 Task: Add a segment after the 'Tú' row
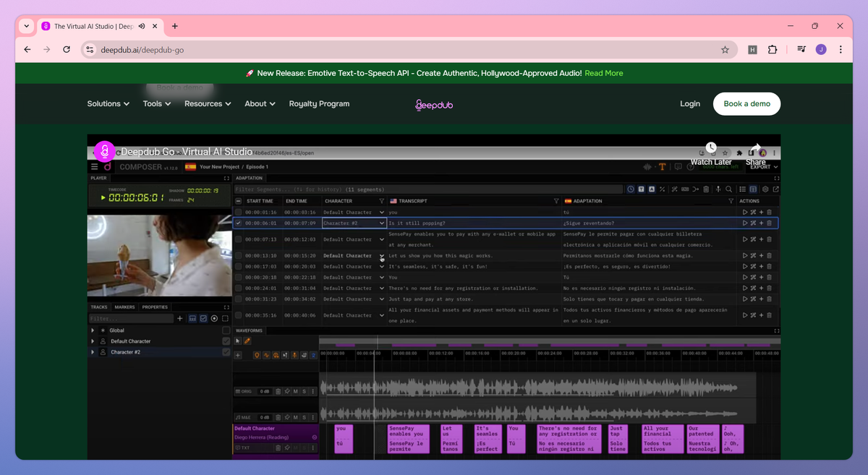pos(761,278)
